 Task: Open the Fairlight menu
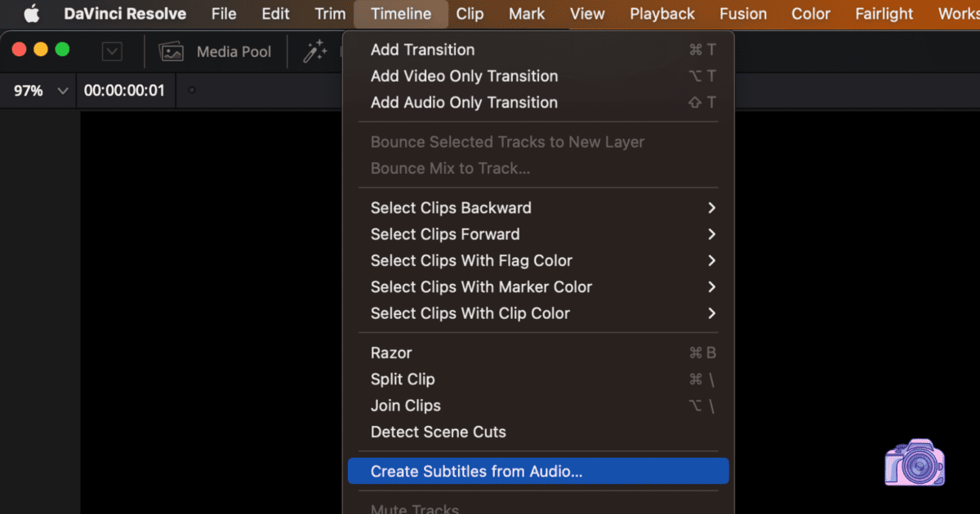pos(884,13)
